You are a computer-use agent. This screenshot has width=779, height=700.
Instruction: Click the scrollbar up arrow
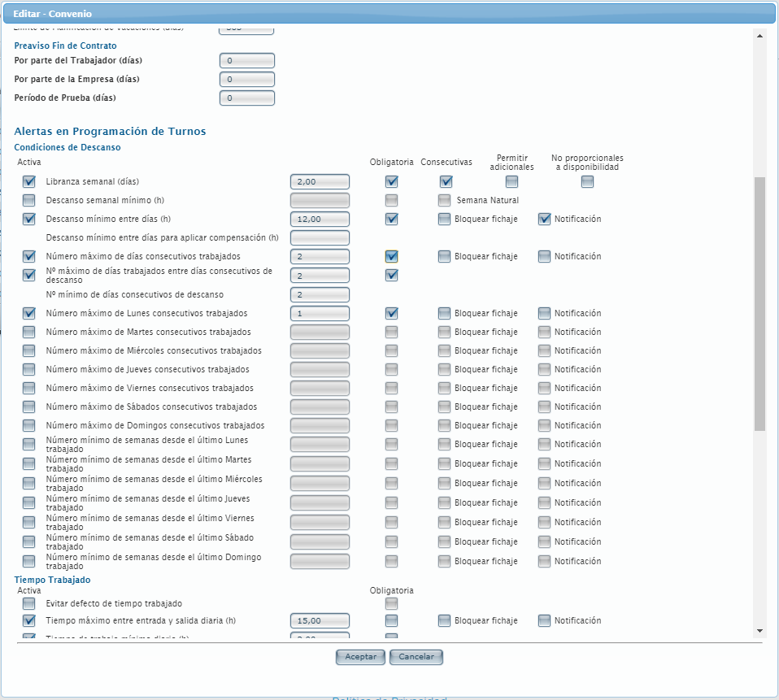(759, 36)
